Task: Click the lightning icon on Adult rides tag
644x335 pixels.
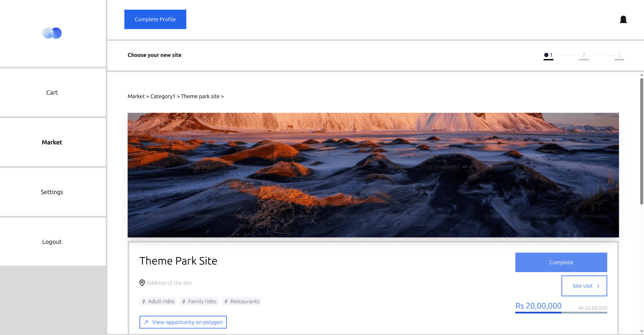Action: pos(144,301)
